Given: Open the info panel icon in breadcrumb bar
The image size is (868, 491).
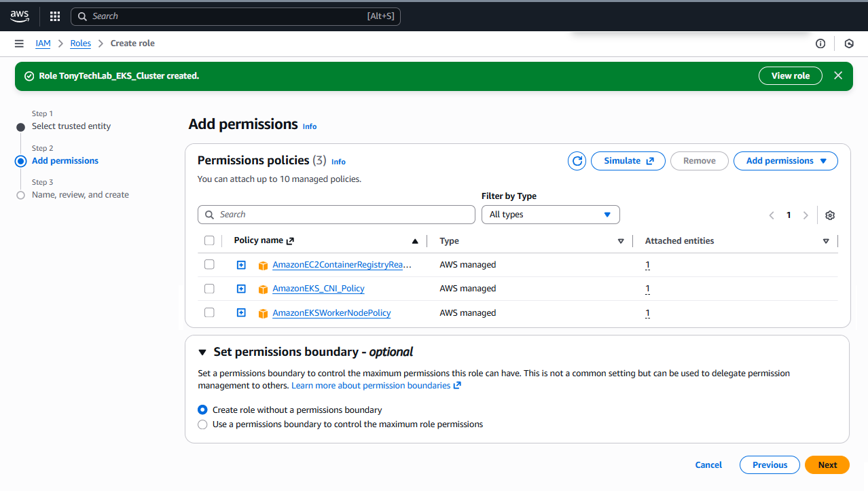Looking at the screenshot, I should pyautogui.click(x=820, y=43).
